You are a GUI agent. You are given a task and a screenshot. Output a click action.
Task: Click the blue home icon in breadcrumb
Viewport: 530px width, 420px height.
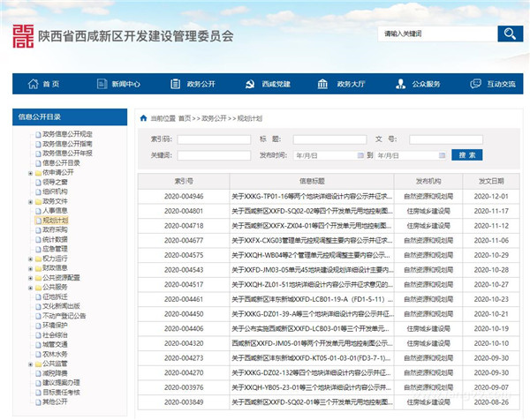pos(143,118)
